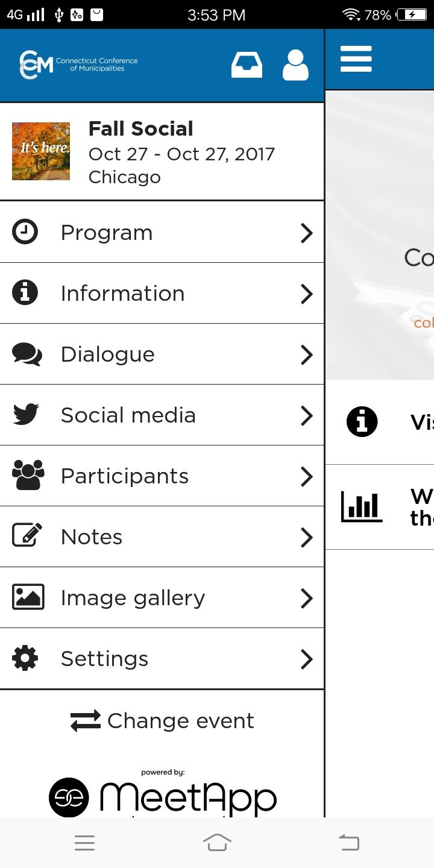Open the Image gallery menu entry
The width and height of the screenshot is (434, 868).
pos(133,598)
